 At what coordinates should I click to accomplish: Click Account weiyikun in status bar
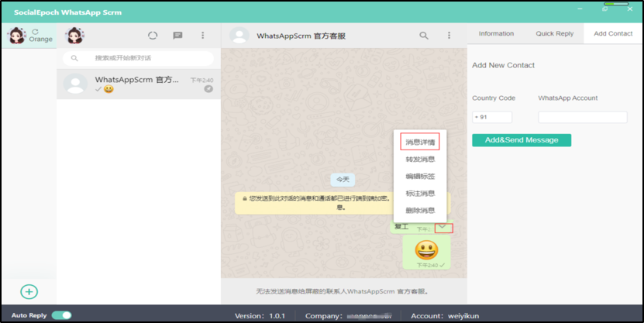pyautogui.click(x=445, y=316)
